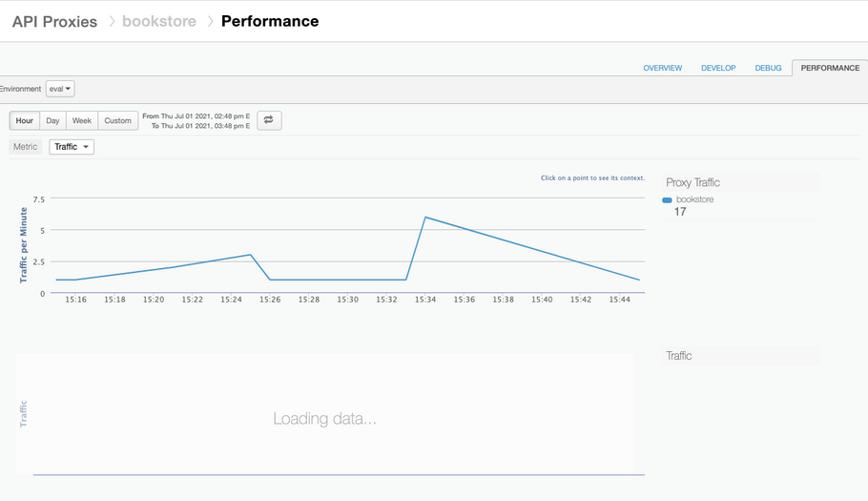Select the Hour time range
868x501 pixels.
tap(25, 121)
